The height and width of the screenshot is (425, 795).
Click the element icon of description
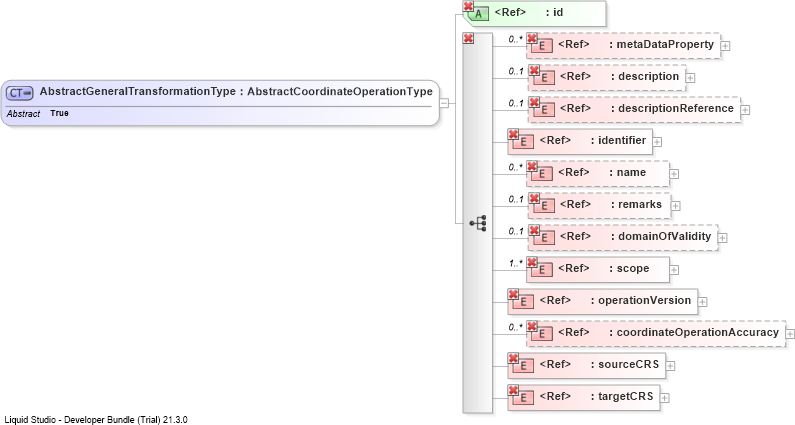click(544, 78)
